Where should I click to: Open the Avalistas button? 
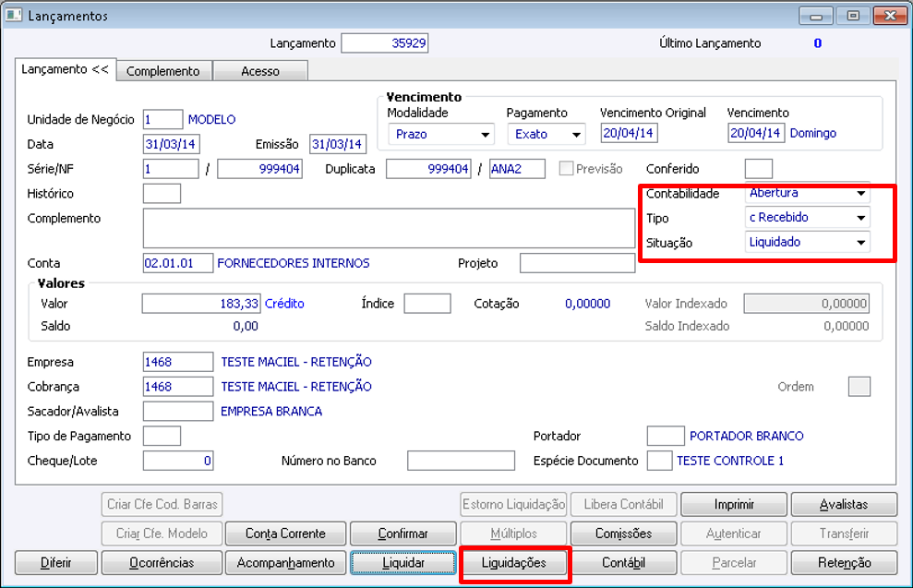click(845, 505)
